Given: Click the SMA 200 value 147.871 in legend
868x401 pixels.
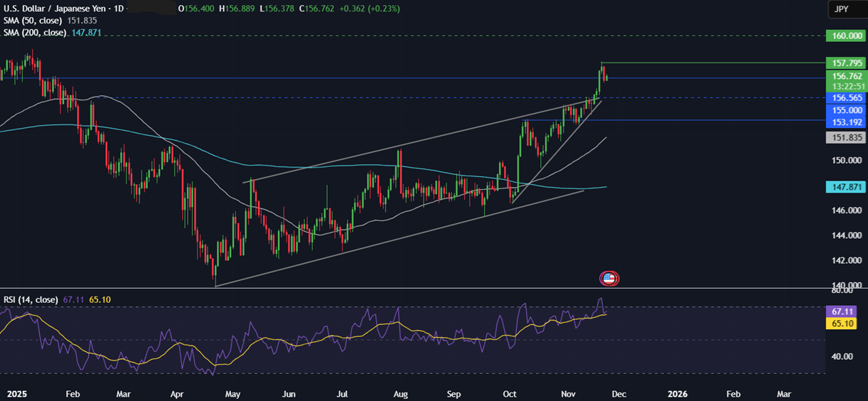Looking at the screenshot, I should pyautogui.click(x=86, y=33).
